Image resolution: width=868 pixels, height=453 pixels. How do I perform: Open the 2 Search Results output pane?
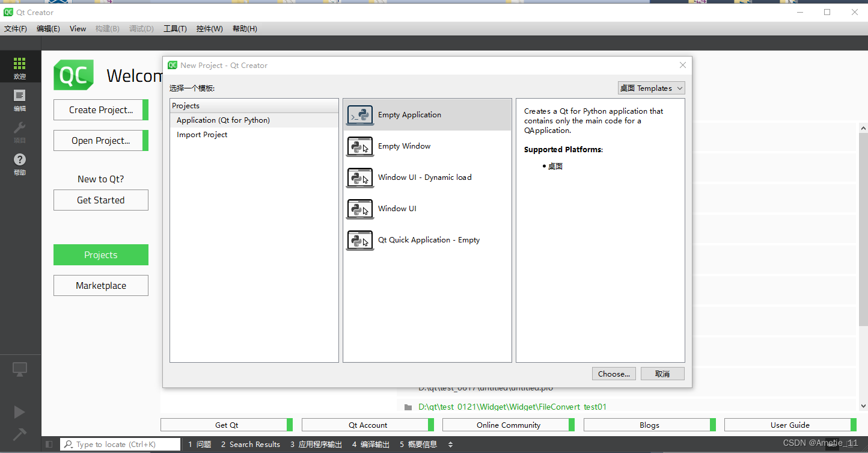(251, 444)
